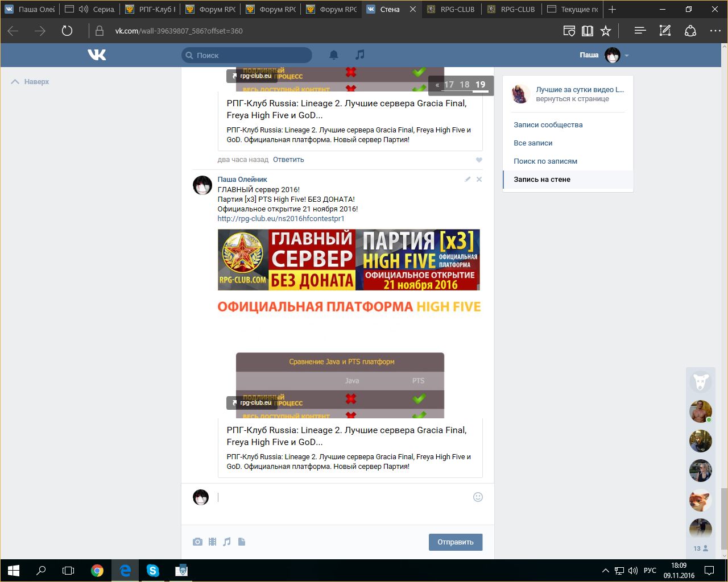Switch to first RPG-CLUB tab
The image size is (728, 582).
(452, 9)
